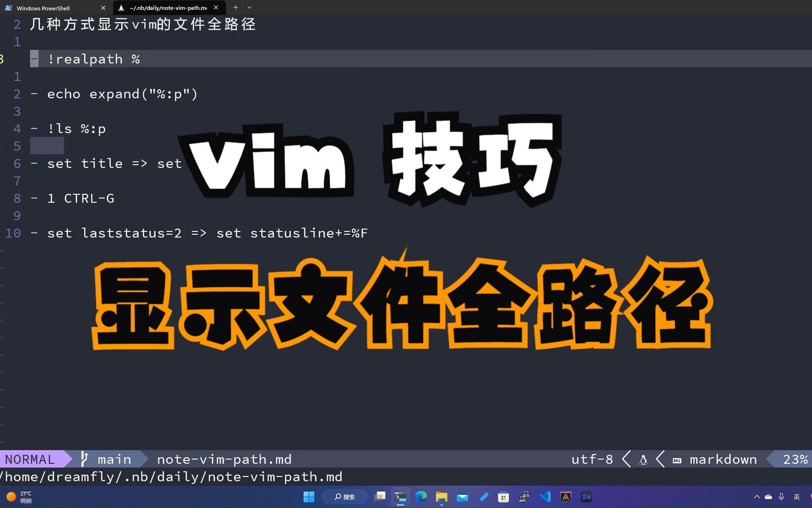Image resolution: width=812 pixels, height=508 pixels.
Task: Launch Visual Studio Code from taskbar
Action: 545,497
